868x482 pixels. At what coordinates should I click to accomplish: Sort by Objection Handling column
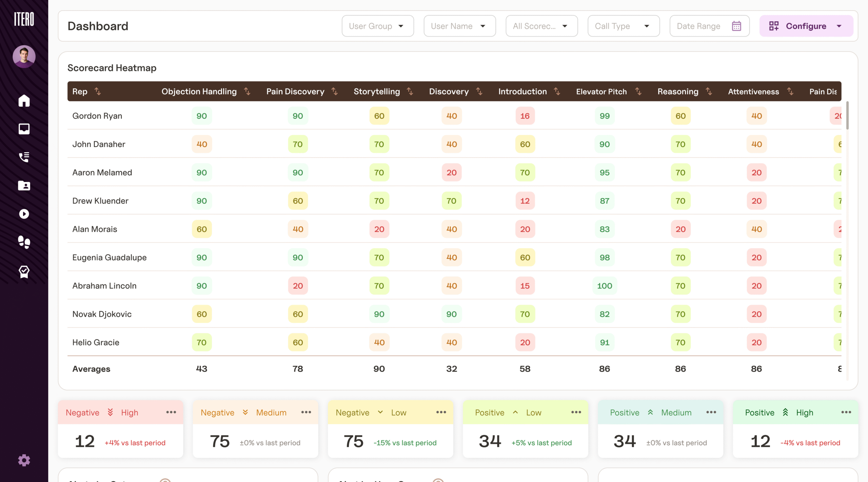click(247, 92)
